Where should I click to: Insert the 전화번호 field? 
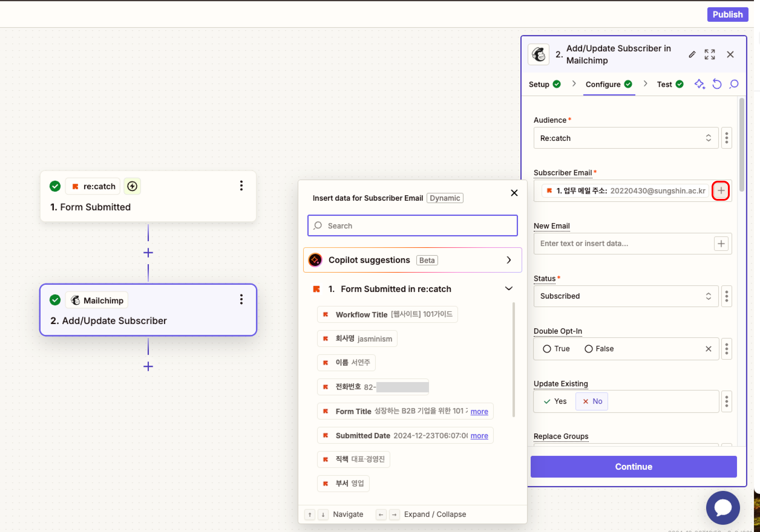pos(373,387)
